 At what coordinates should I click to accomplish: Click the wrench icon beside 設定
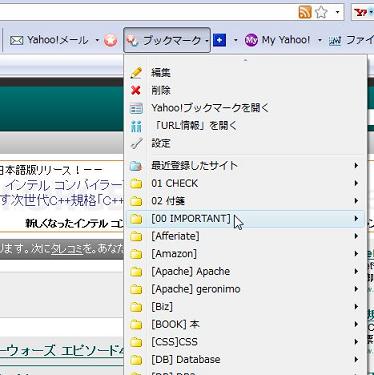coord(136,143)
